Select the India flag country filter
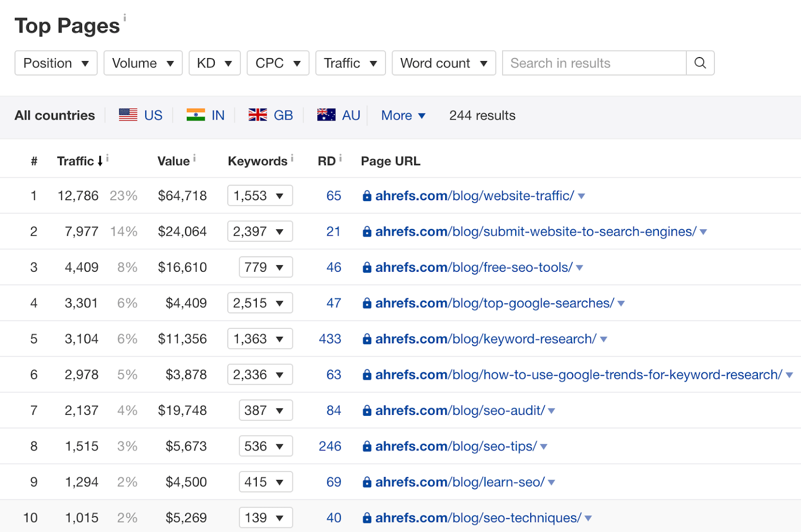The width and height of the screenshot is (801, 532). tap(205, 116)
